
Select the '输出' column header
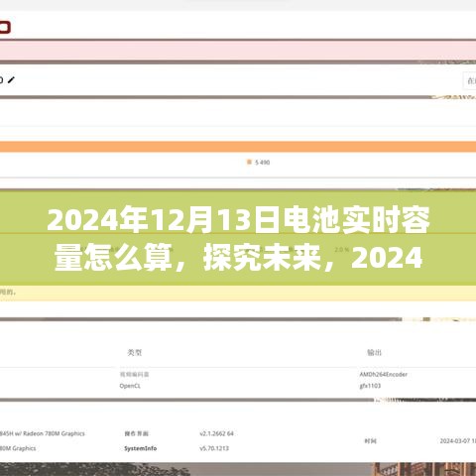point(374,352)
